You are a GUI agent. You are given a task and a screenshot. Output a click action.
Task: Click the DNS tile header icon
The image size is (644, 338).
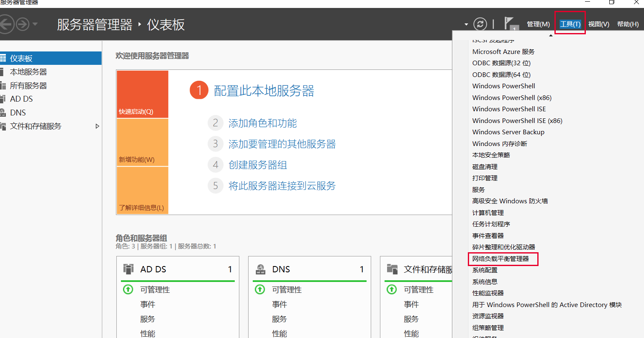(261, 269)
